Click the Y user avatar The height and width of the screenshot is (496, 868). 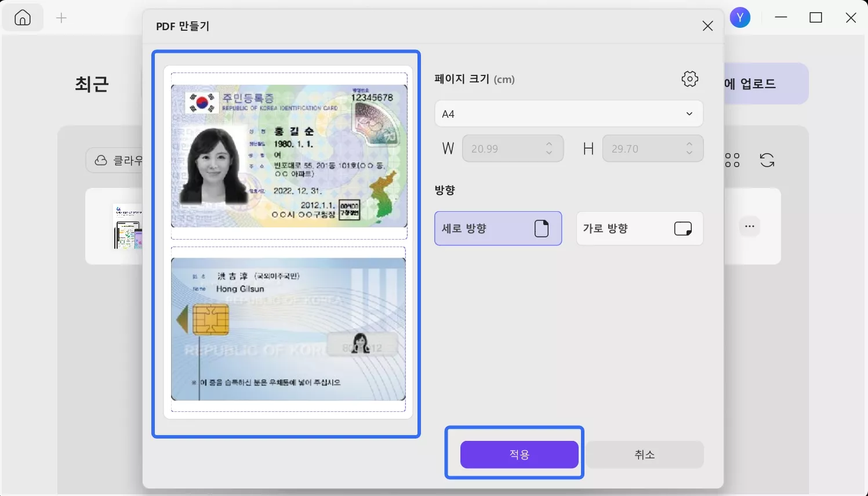[740, 17]
